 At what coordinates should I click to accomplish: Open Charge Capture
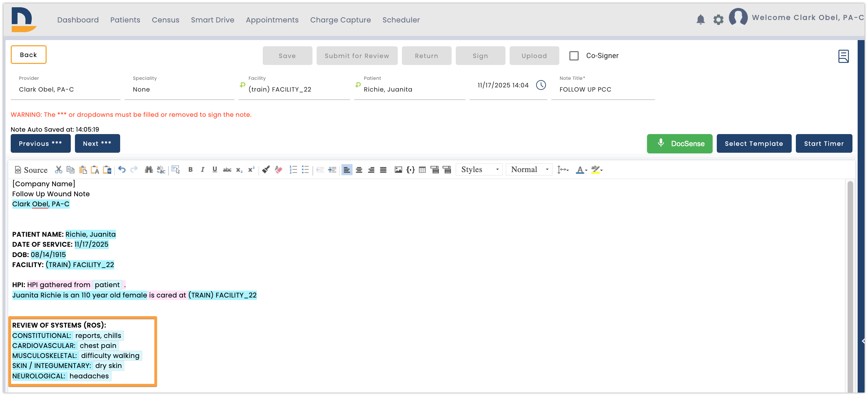tap(340, 20)
